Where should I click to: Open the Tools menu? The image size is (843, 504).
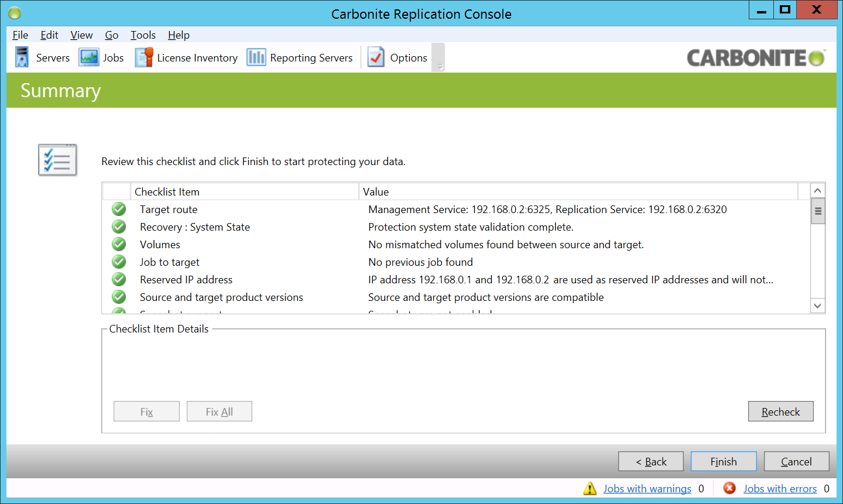(143, 35)
